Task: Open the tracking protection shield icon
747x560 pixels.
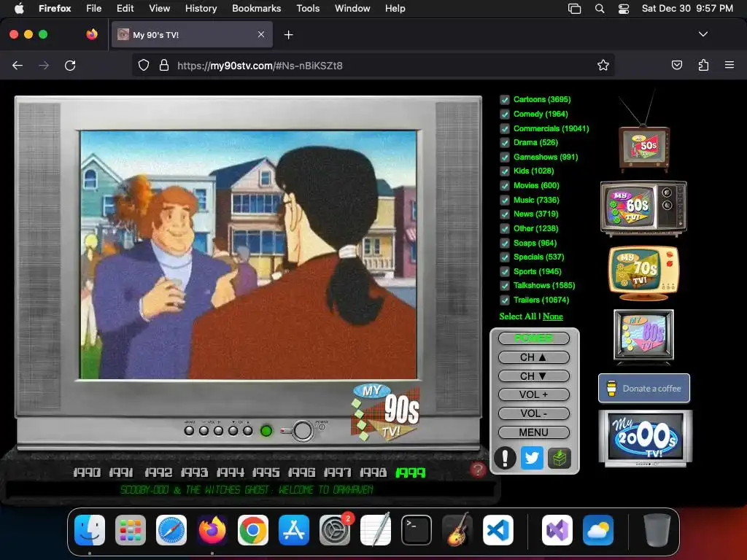Action: click(144, 65)
